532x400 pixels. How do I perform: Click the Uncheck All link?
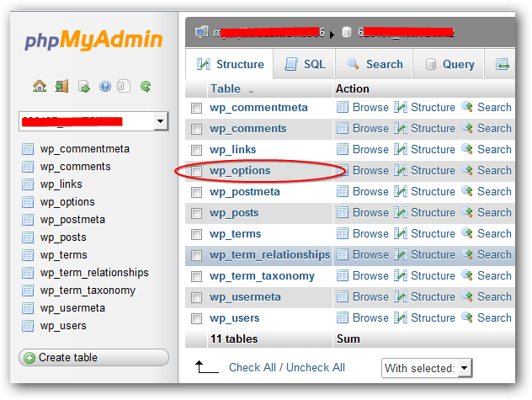tap(316, 367)
